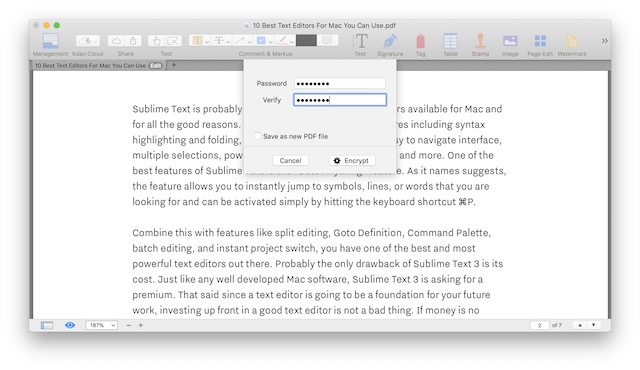The height and width of the screenshot is (370, 640).
Task: Expand pen tool options arrow
Action: pos(292,42)
